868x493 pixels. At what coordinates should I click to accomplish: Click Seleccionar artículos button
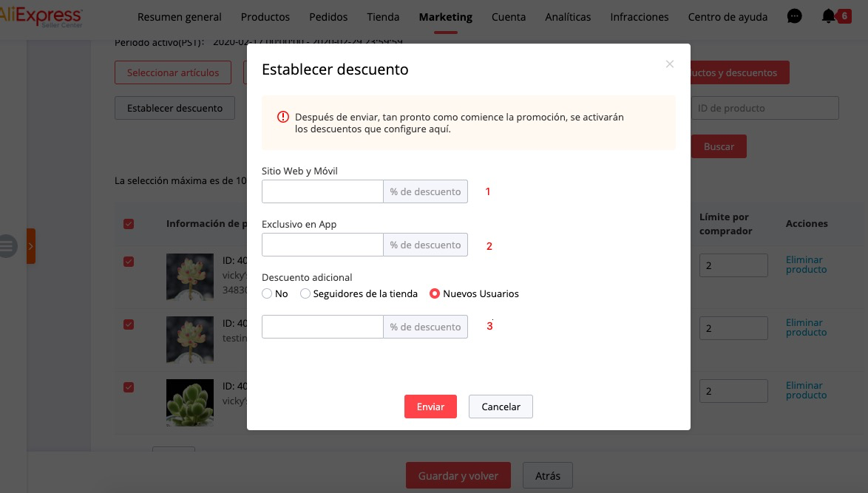coord(173,72)
